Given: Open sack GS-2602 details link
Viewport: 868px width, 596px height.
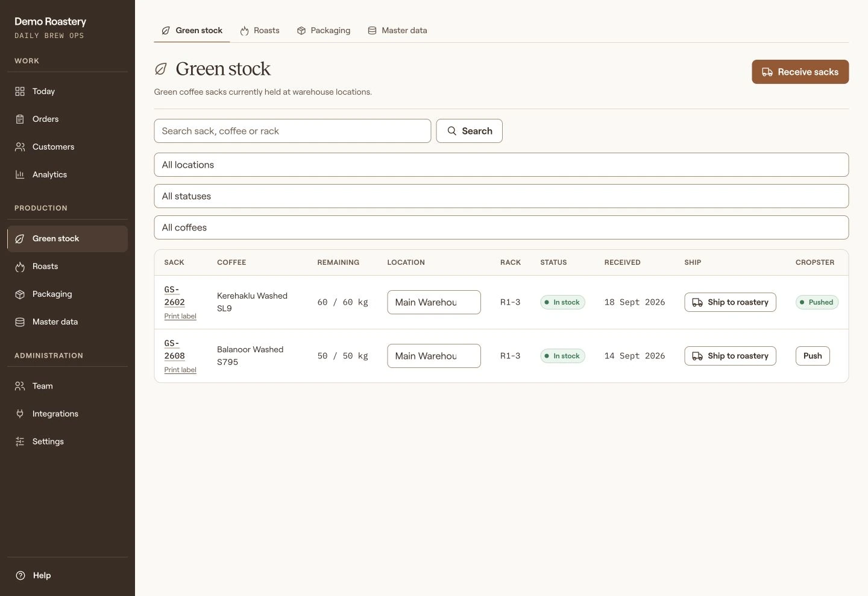Looking at the screenshot, I should [174, 296].
